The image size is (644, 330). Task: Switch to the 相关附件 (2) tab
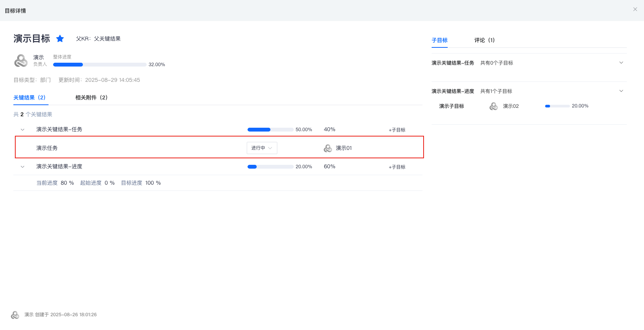pyautogui.click(x=91, y=98)
